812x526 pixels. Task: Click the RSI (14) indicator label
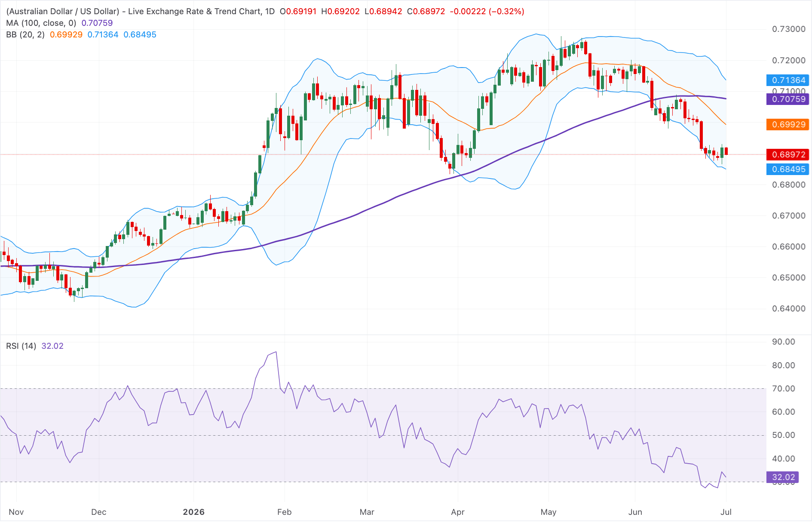coord(21,346)
